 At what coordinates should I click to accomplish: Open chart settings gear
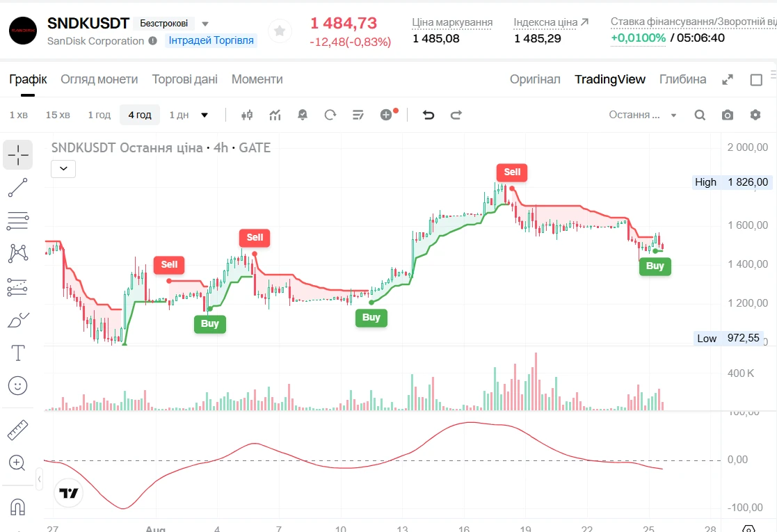coord(755,115)
